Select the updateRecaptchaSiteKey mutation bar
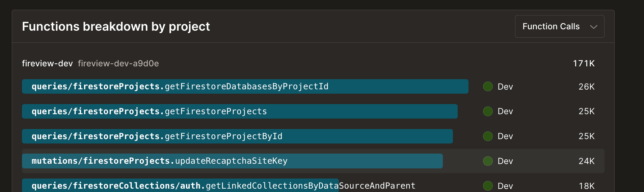This screenshot has height=192, width=644. coord(232,161)
